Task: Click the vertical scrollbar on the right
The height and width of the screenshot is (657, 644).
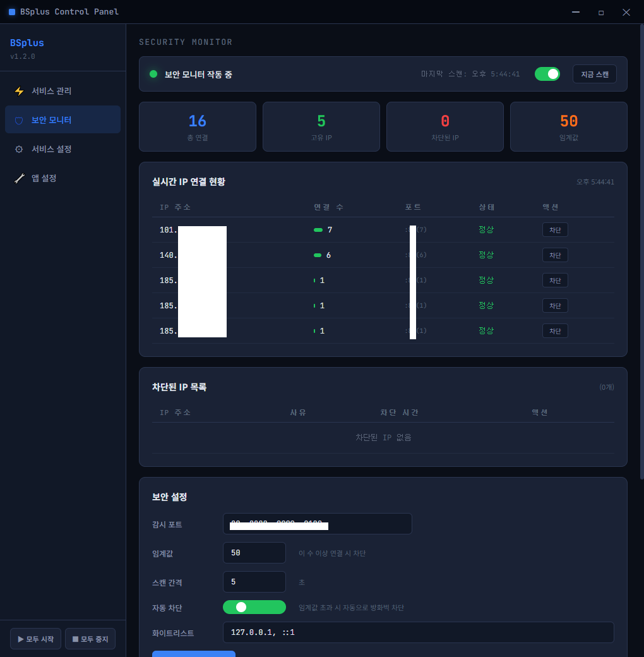Action: pos(641,251)
